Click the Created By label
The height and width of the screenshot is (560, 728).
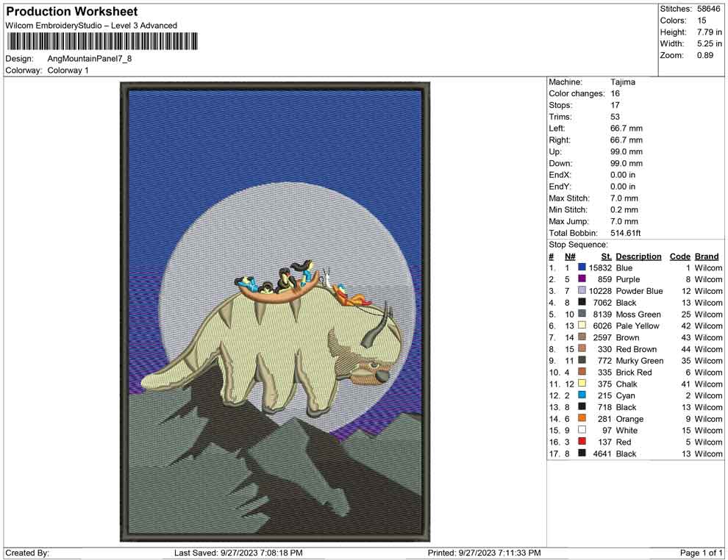tap(27, 553)
